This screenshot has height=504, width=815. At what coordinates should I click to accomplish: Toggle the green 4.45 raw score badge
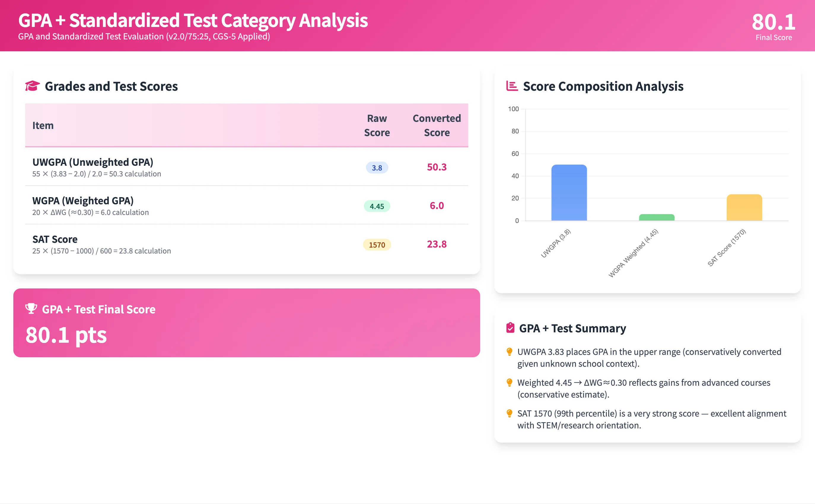(x=377, y=206)
